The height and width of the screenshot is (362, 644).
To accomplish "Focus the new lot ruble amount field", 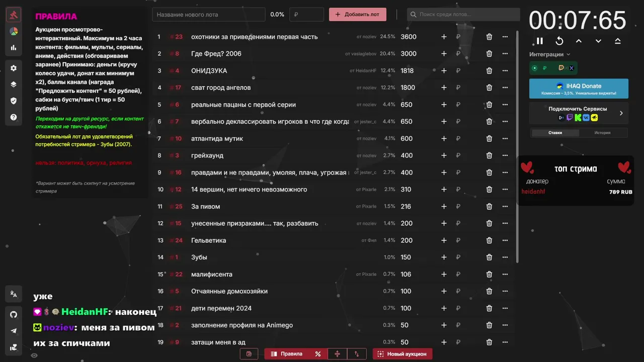I will pos(306,15).
